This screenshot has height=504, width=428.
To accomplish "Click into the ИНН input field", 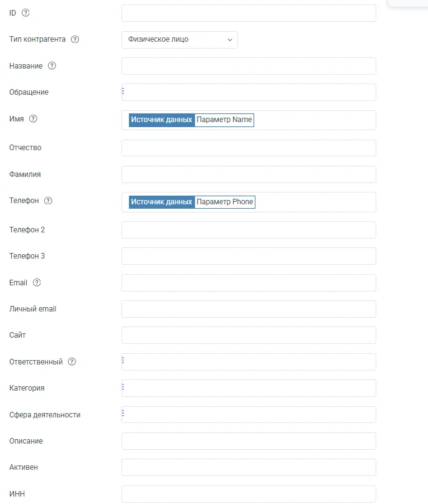I will (249, 494).
